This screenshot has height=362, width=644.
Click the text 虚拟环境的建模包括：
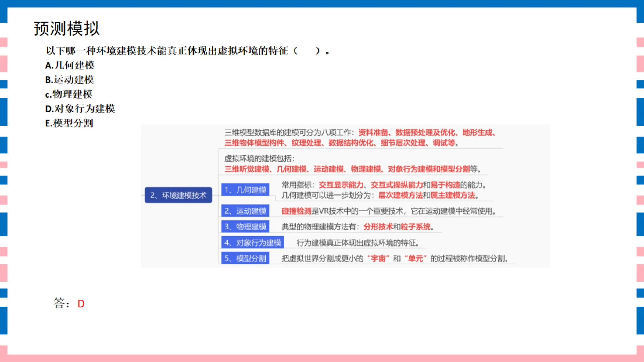coord(259,158)
